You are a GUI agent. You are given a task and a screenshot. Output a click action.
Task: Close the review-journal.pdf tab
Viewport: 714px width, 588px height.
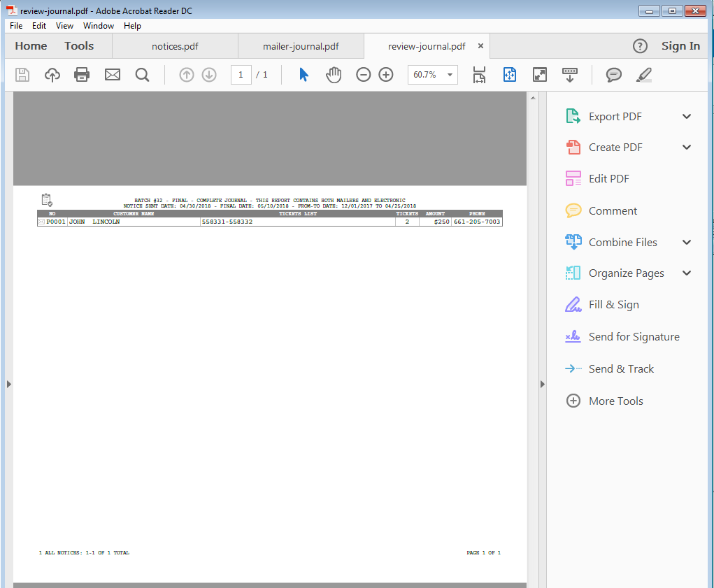480,46
